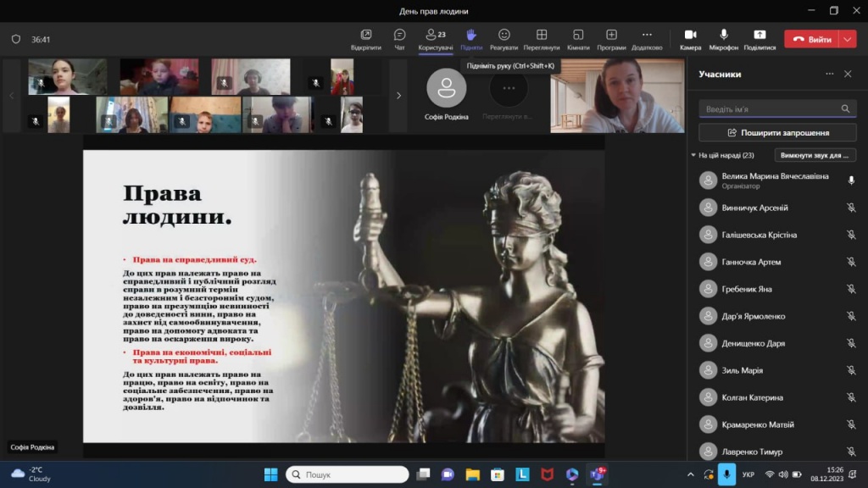
Task: Open the Chat (Чат) panel
Action: [399, 39]
